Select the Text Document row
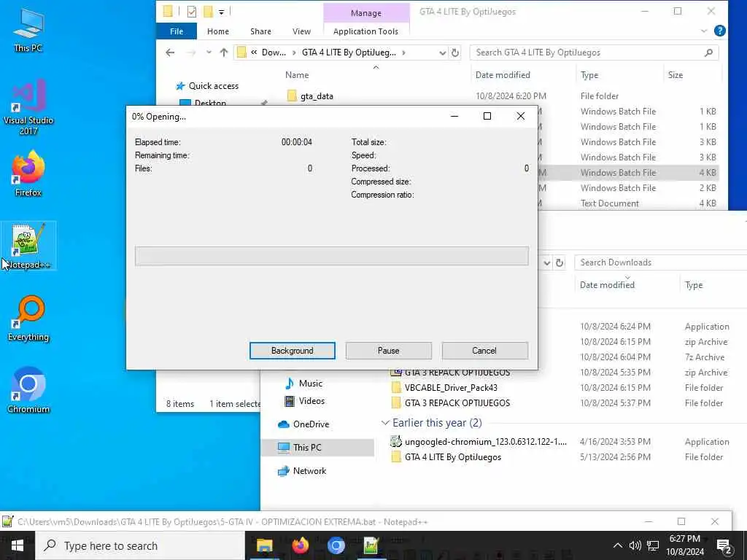The height and width of the screenshot is (560, 747). [x=609, y=203]
